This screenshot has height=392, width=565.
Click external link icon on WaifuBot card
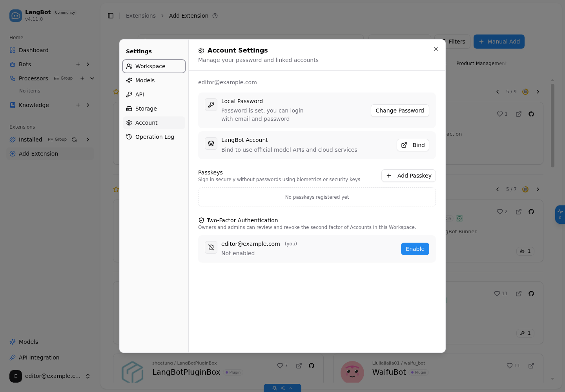(531, 366)
